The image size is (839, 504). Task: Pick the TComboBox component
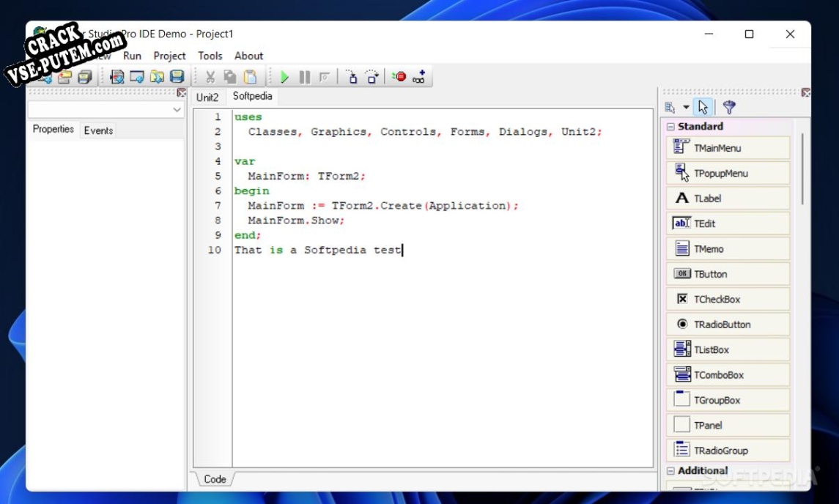pyautogui.click(x=728, y=374)
